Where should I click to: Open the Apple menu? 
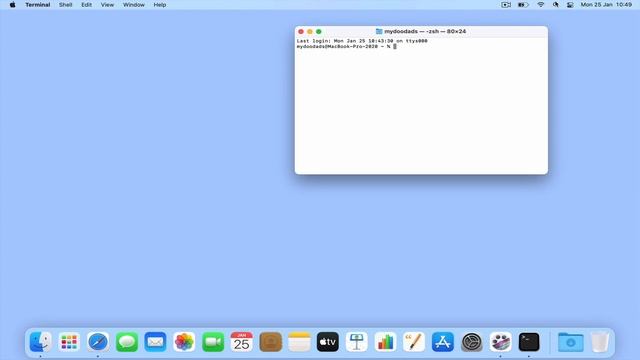click(x=12, y=5)
